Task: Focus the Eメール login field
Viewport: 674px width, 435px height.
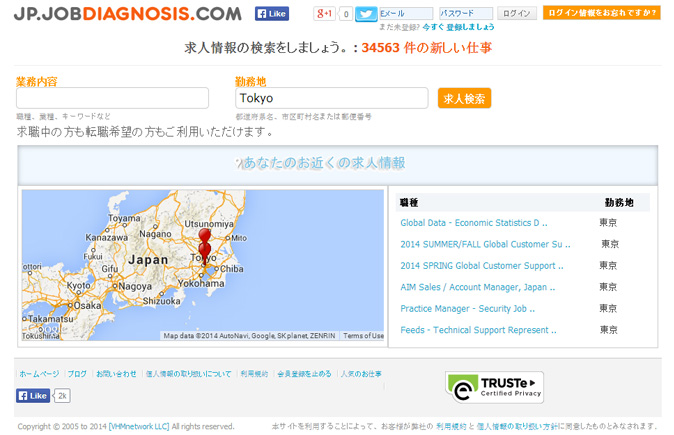Action: click(406, 13)
